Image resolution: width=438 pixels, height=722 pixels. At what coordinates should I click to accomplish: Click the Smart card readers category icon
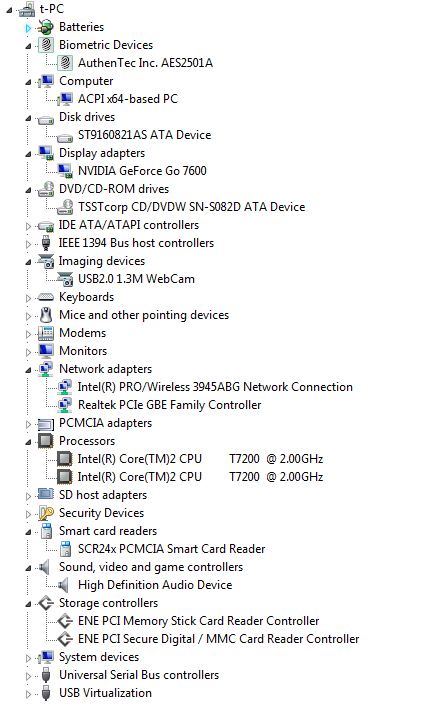(x=46, y=531)
